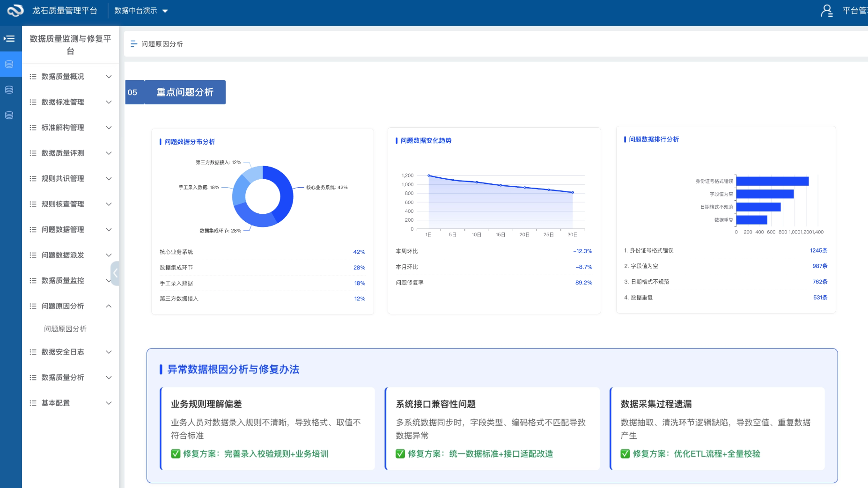868x488 pixels.
Task: Select the second database icon in left rail
Action: [9, 90]
